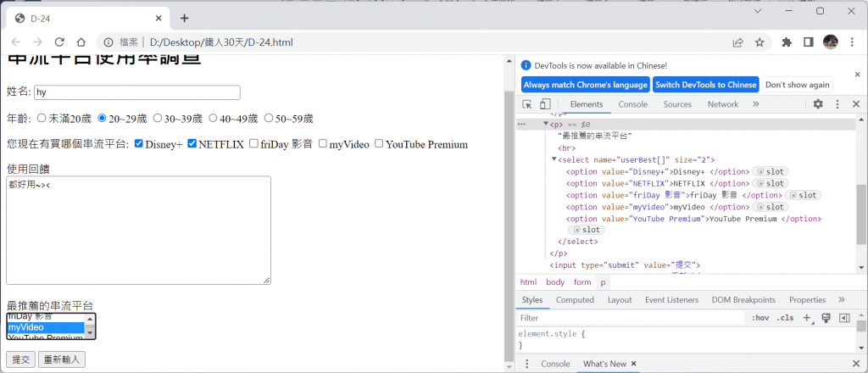868x373 pixels.
Task: Share this page icon in address bar
Action: (x=738, y=42)
